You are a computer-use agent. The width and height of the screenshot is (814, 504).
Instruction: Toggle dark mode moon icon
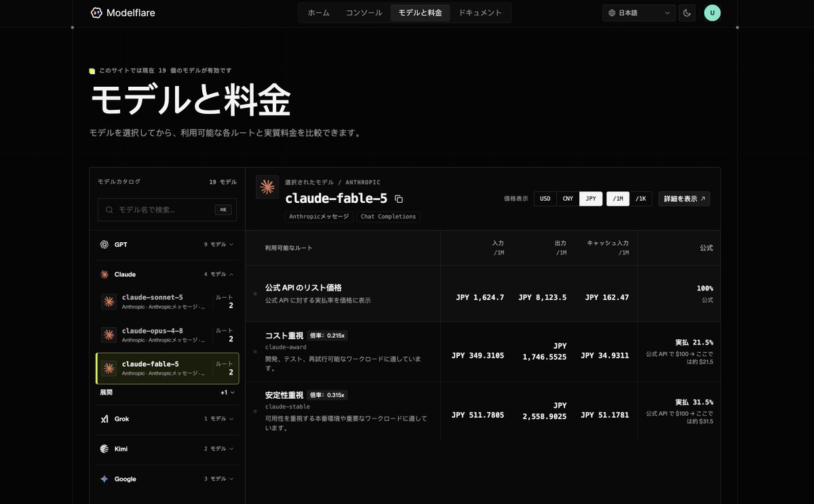pyautogui.click(x=687, y=13)
